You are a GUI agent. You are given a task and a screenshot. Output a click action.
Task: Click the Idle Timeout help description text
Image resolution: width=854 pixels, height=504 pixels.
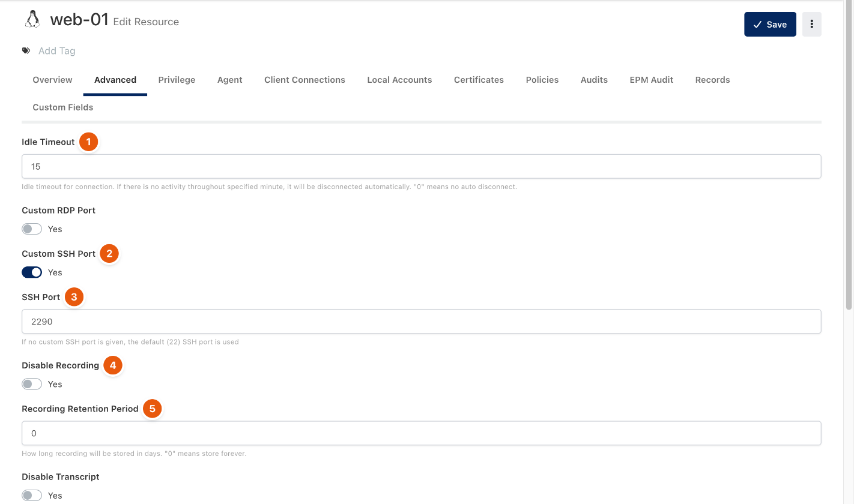[x=269, y=187]
